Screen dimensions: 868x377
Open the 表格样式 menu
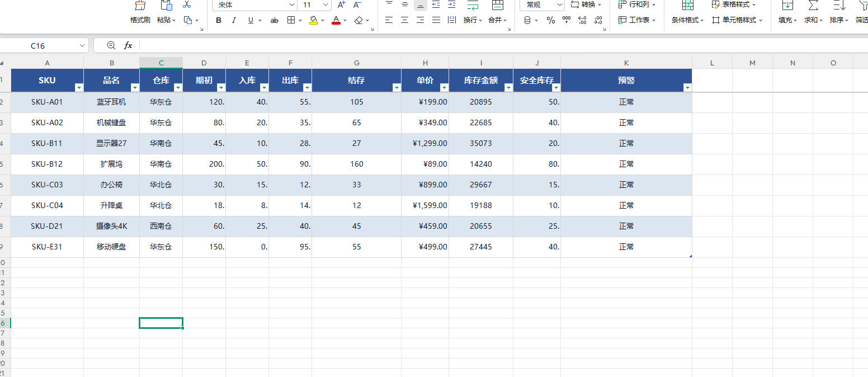click(x=734, y=4)
